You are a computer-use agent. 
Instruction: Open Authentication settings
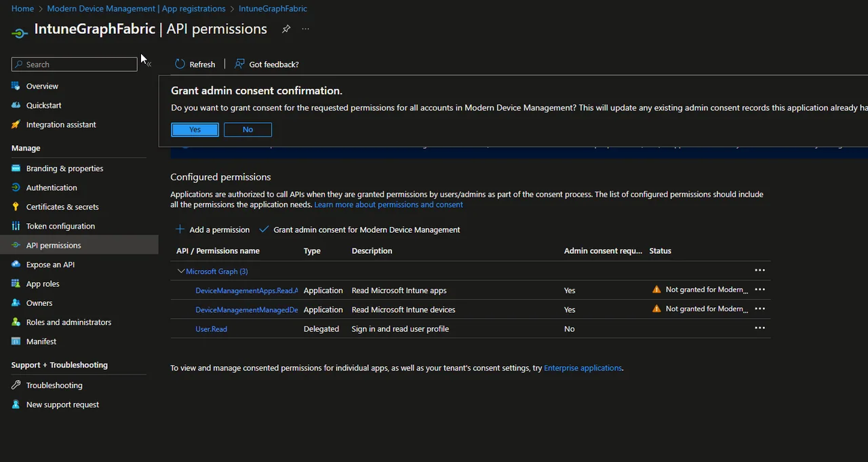coord(52,188)
